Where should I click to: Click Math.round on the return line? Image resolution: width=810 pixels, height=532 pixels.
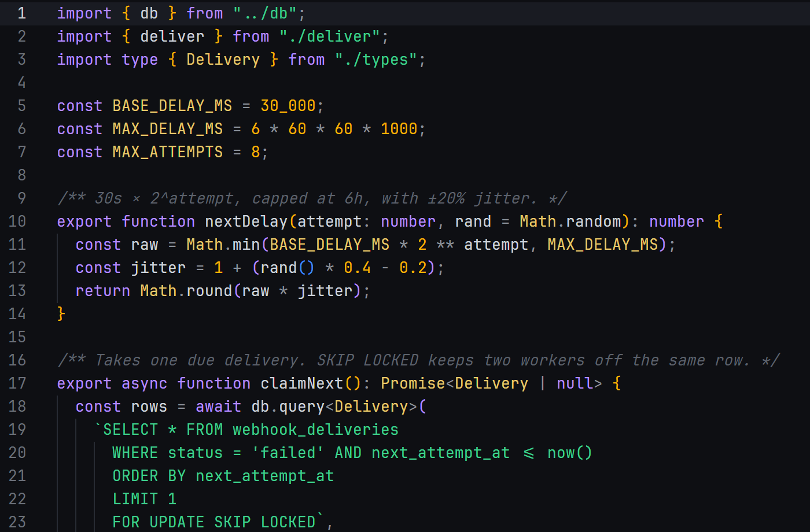(x=186, y=290)
